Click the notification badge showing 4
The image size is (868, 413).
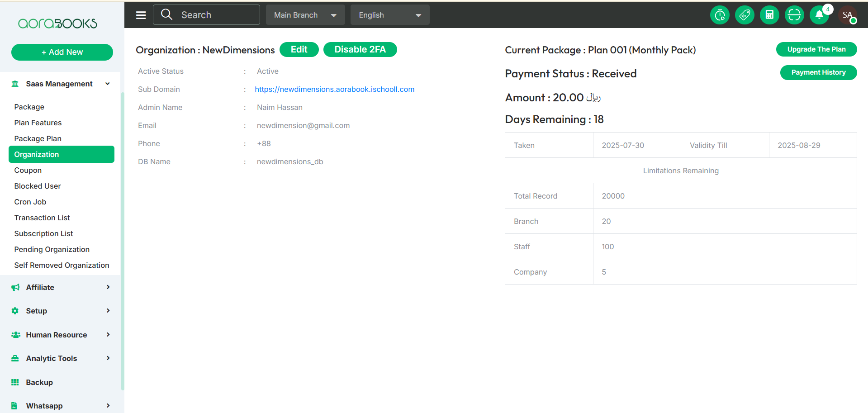(x=828, y=9)
